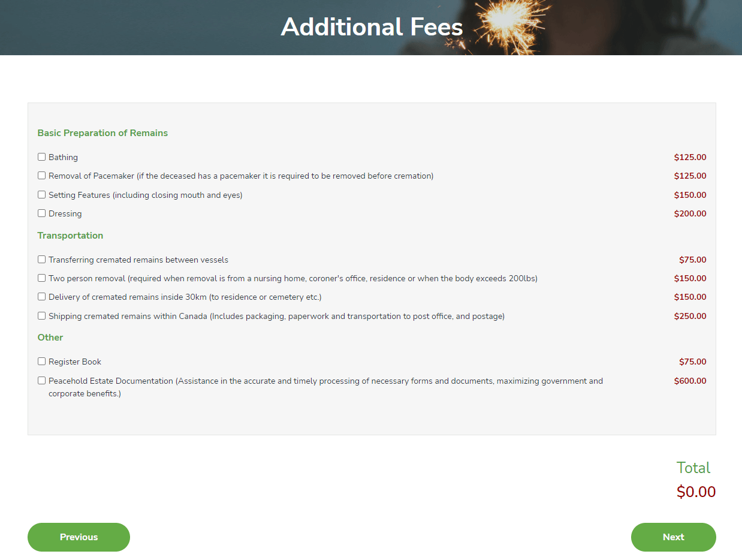Click the Bathing label text
Screen dimensions: 742x560
(64, 158)
